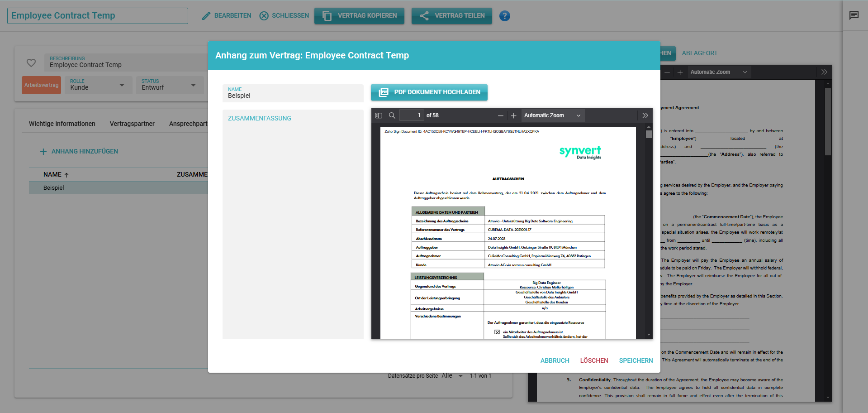Open the Rolle dropdown showing Kunde
Image resolution: width=868 pixels, height=413 pixels.
pyautogui.click(x=97, y=85)
